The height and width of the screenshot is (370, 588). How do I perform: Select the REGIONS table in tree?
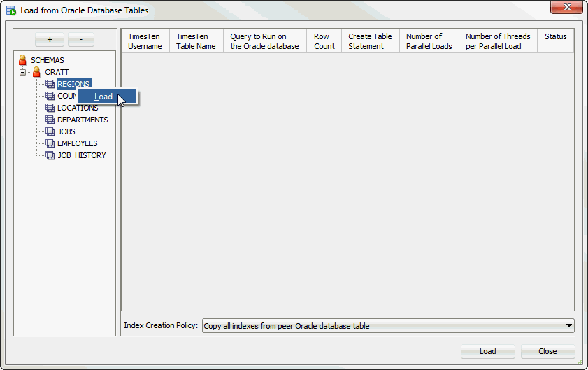pyautogui.click(x=73, y=84)
